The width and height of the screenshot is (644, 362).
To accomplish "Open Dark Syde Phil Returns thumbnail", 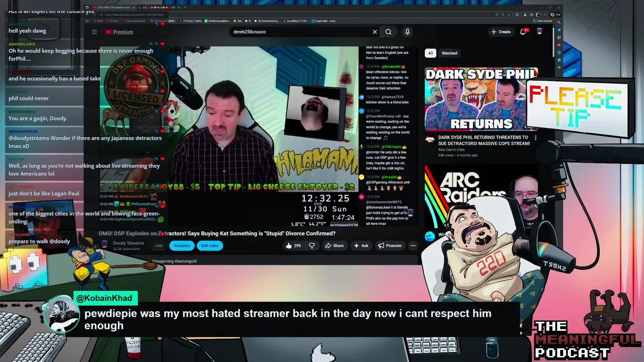I will (x=481, y=99).
